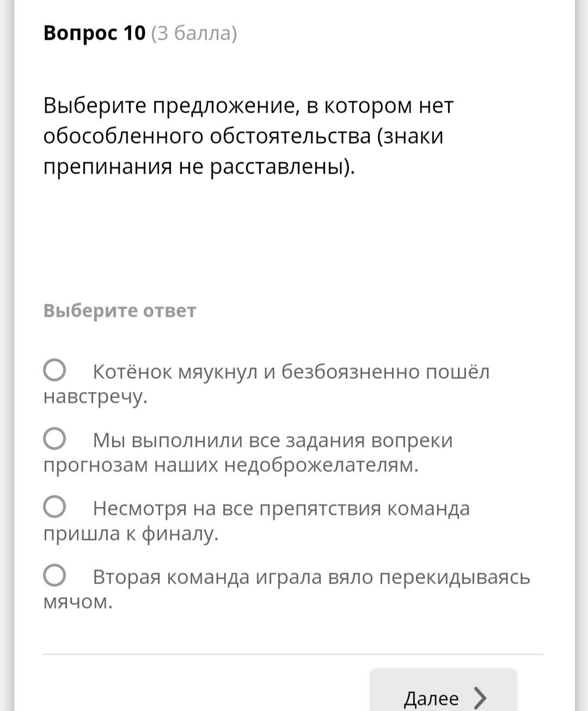The height and width of the screenshot is (711, 588).
Task: Click the question line "Выберите предложение, в котором нет"
Action: (248, 105)
